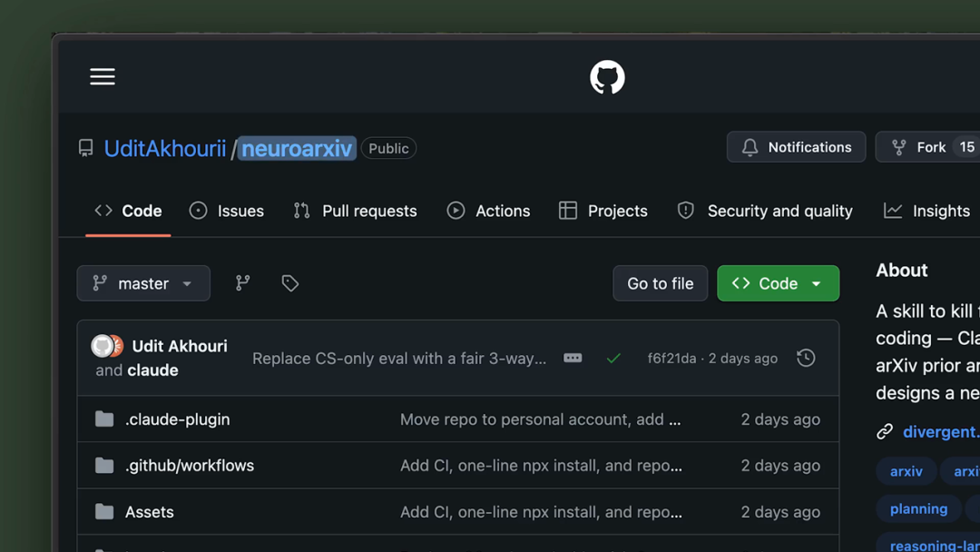
Task: Open the Security and quality tab
Action: coord(765,212)
